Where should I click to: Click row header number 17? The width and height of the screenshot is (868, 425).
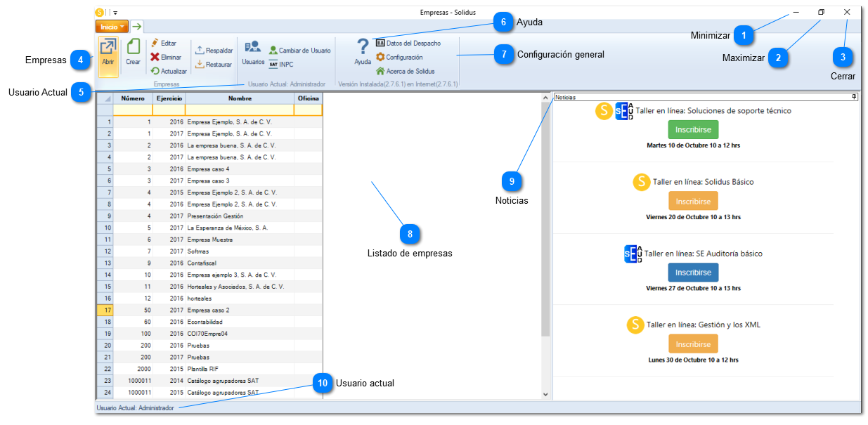coord(105,310)
